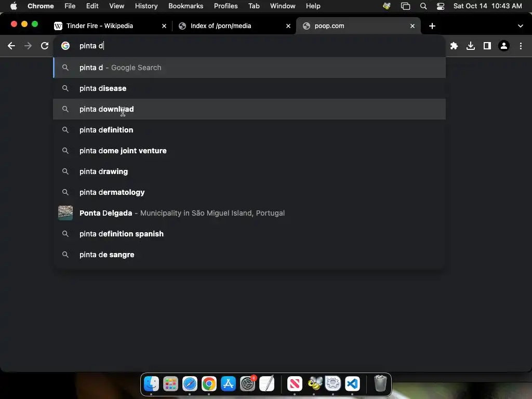This screenshot has width=532, height=399.
Task: Select 'pinta d - Google Search' suggestion
Action: [249, 68]
